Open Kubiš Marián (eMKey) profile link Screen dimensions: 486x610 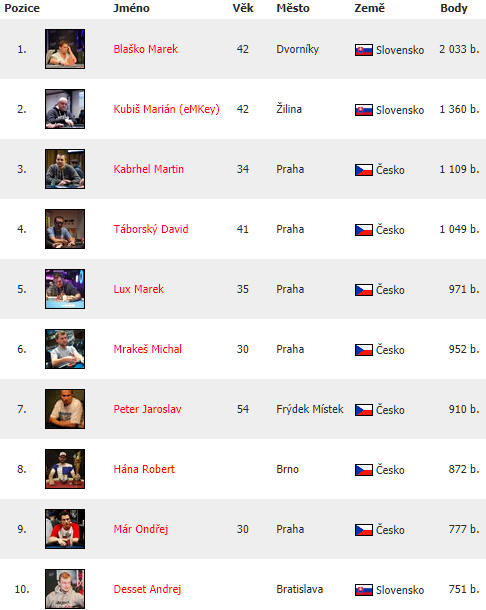167,109
